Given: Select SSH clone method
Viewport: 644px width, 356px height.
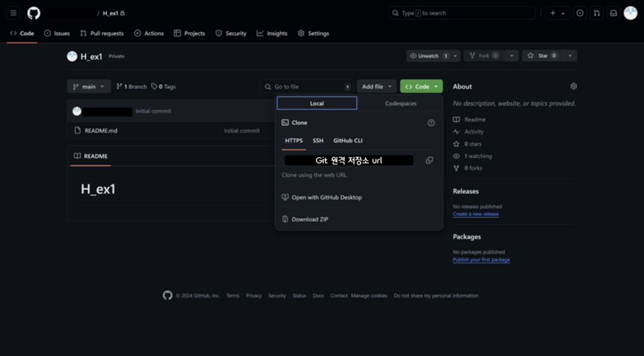Looking at the screenshot, I should pyautogui.click(x=318, y=141).
